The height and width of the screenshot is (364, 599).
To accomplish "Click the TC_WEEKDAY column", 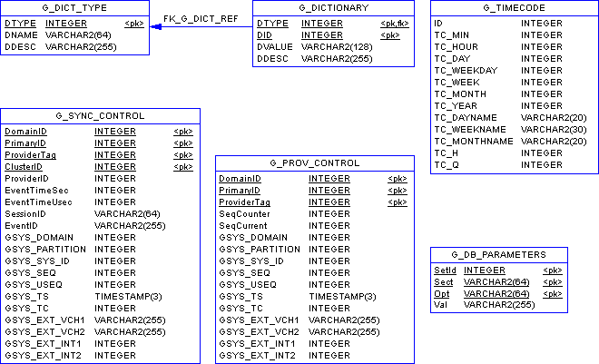I will coord(466,71).
